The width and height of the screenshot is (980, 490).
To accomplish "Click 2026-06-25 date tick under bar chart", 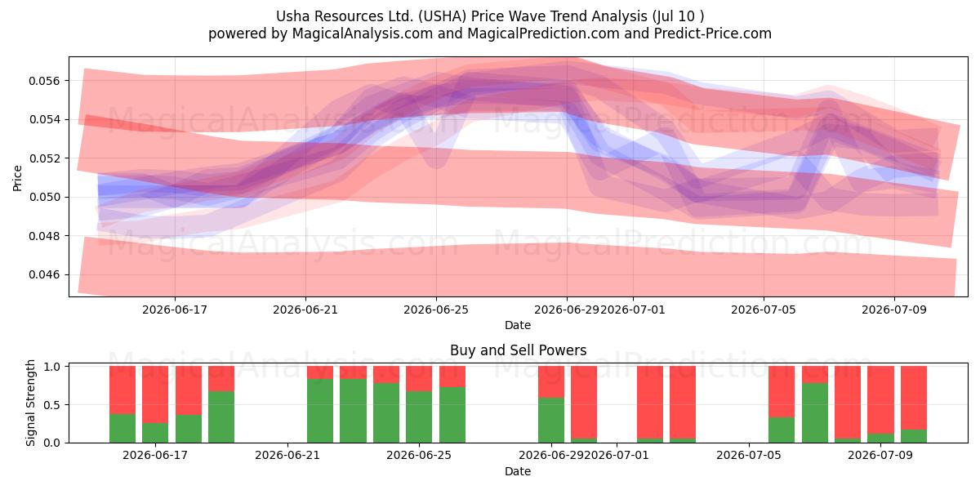I will (x=419, y=456).
